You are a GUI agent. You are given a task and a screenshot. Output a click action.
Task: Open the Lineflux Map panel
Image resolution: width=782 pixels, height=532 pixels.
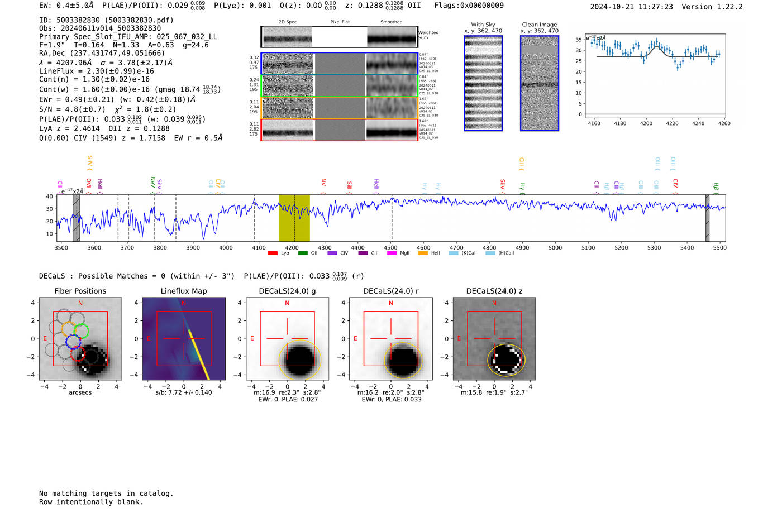pyautogui.click(x=184, y=339)
